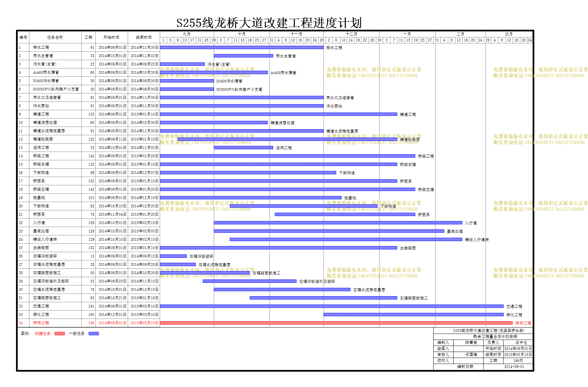Click 王中仓 in the title block
Viewport: 588px width, 387px height.
521,343
